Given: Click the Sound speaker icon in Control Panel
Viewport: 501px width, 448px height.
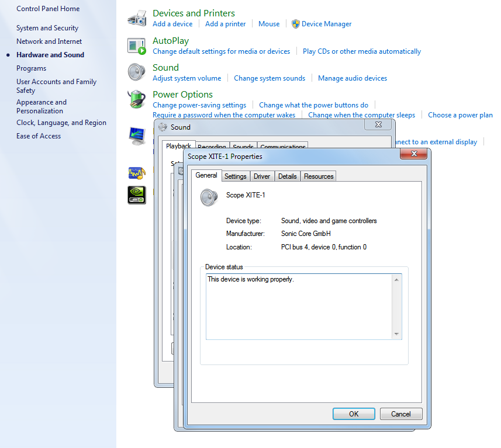Looking at the screenshot, I should coord(137,72).
